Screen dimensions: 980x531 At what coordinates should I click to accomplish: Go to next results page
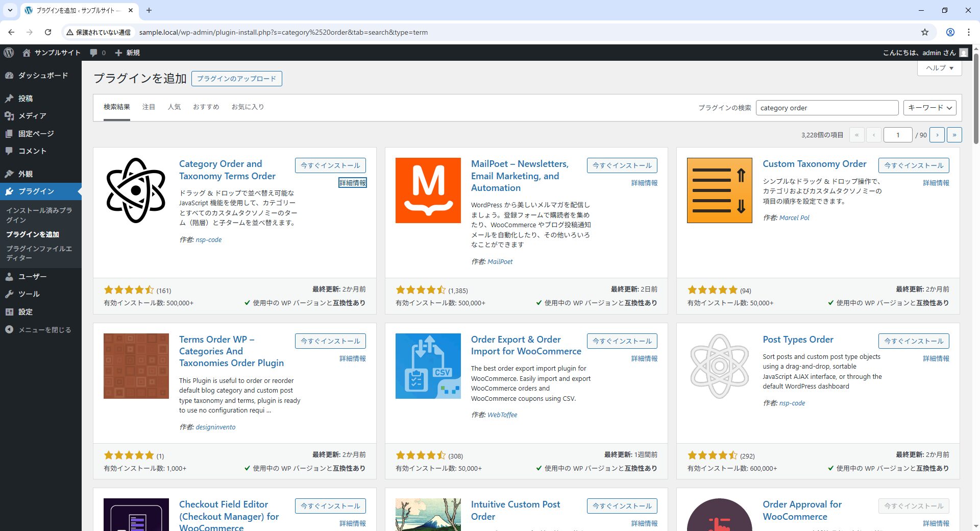[x=937, y=135]
